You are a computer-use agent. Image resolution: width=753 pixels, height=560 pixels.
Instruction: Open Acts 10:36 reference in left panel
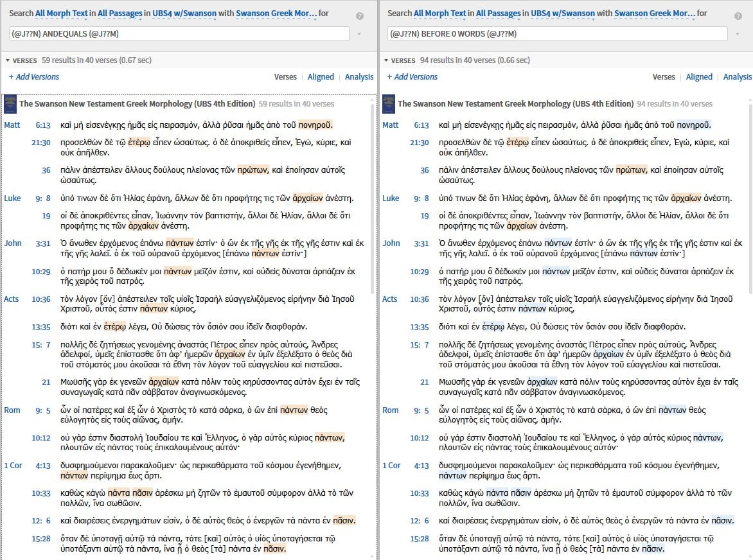point(41,299)
